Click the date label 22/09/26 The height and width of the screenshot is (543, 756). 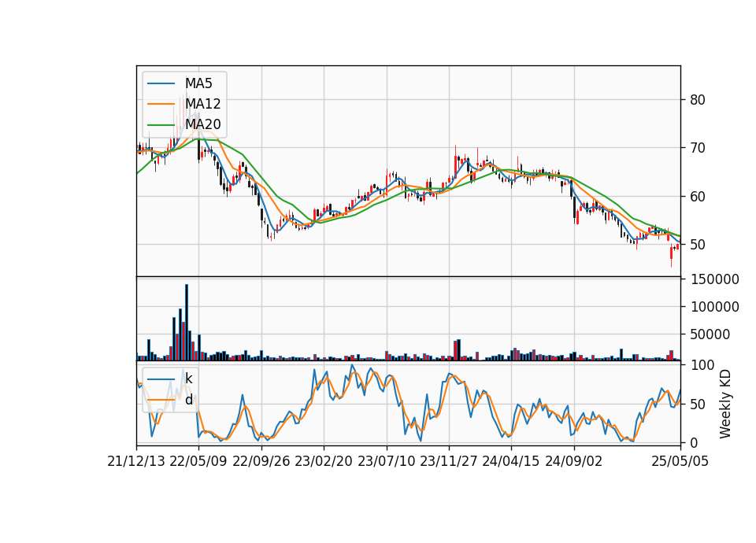pyautogui.click(x=261, y=461)
